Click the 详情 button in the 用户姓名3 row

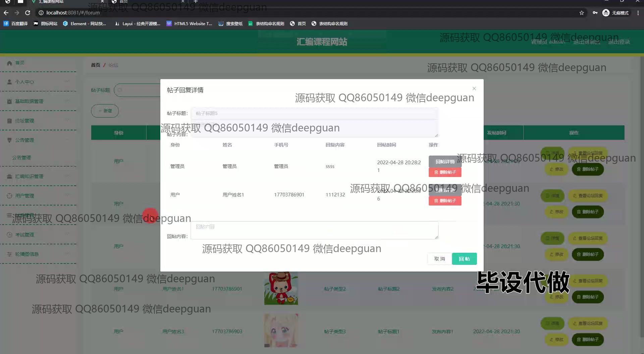pyautogui.click(x=552, y=323)
